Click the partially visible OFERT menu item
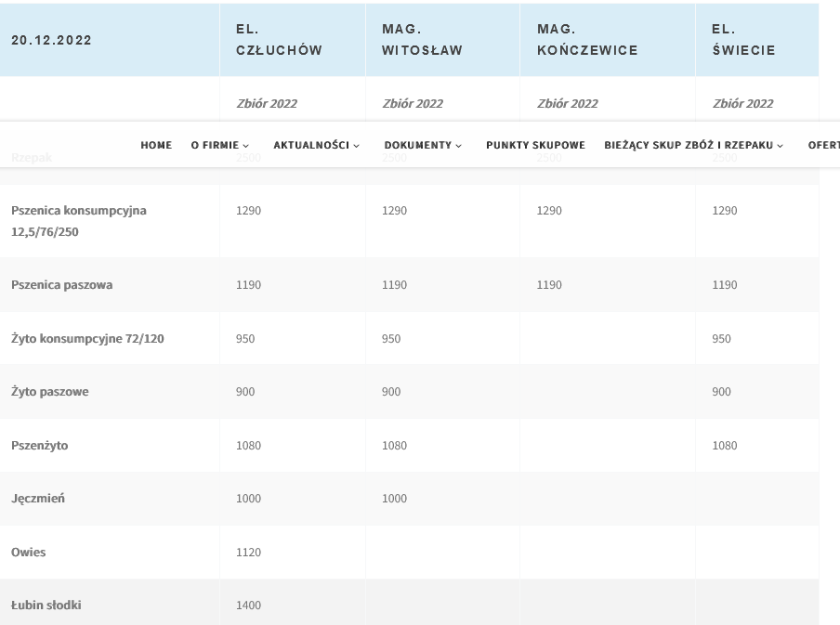The image size is (840, 625). click(x=823, y=145)
